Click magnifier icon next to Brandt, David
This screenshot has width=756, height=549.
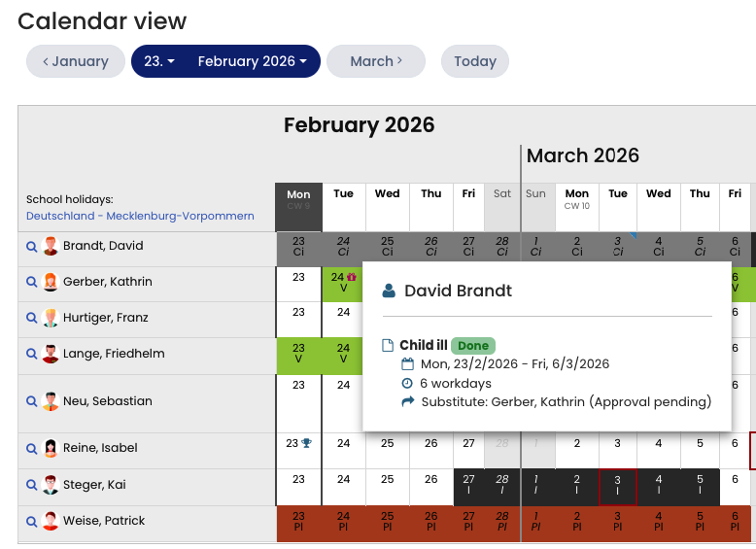tap(31, 247)
